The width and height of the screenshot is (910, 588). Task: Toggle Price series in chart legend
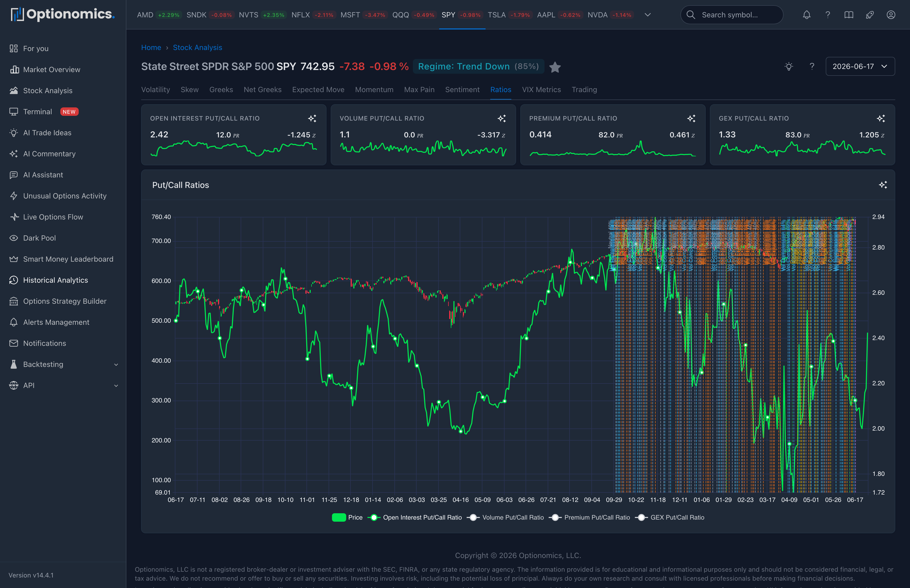click(x=347, y=517)
